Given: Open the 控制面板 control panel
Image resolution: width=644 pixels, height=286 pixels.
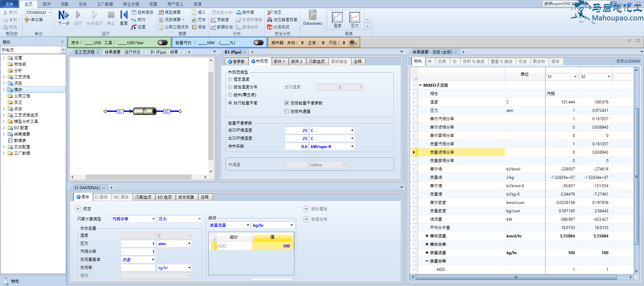Looking at the screenshot, I should coord(143,12).
